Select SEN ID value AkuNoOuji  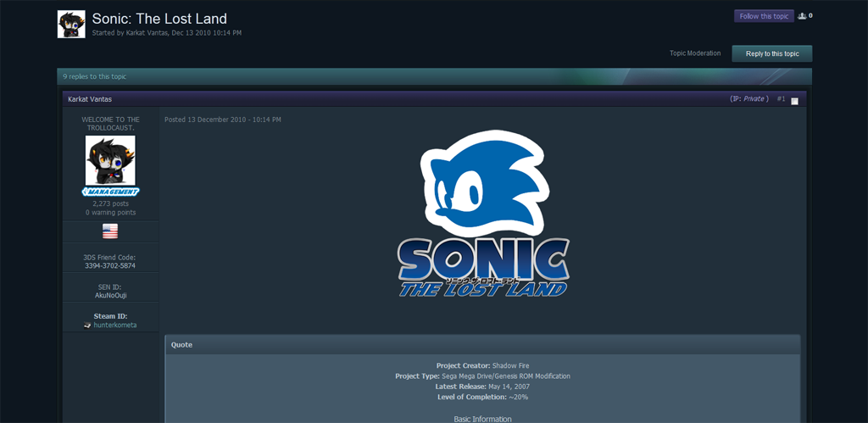coord(111,296)
